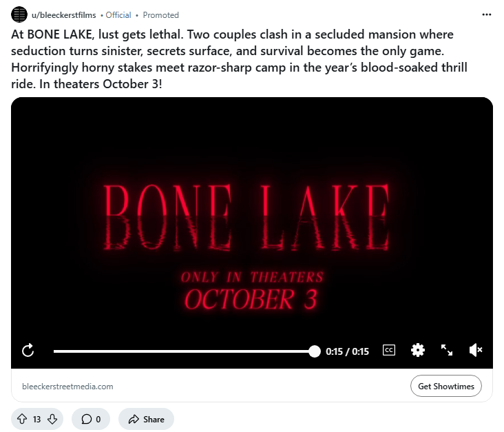Click the Promoted label

[x=160, y=15]
